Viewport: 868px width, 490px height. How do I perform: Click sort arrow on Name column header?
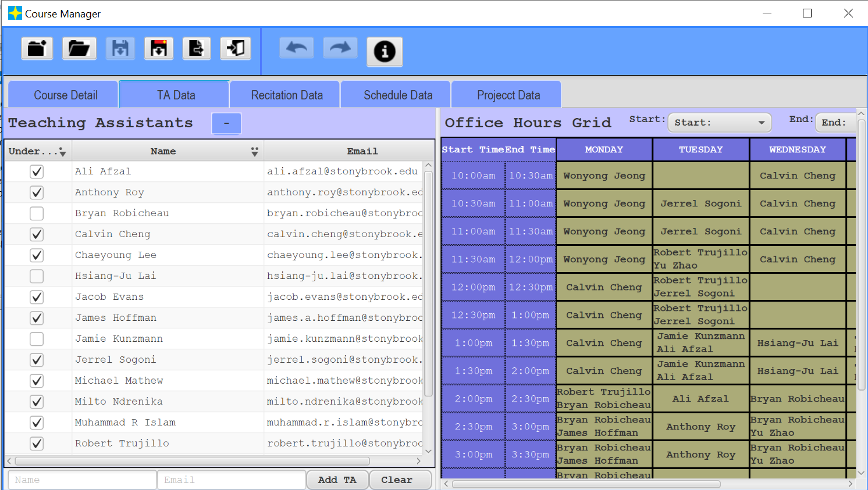[254, 152]
